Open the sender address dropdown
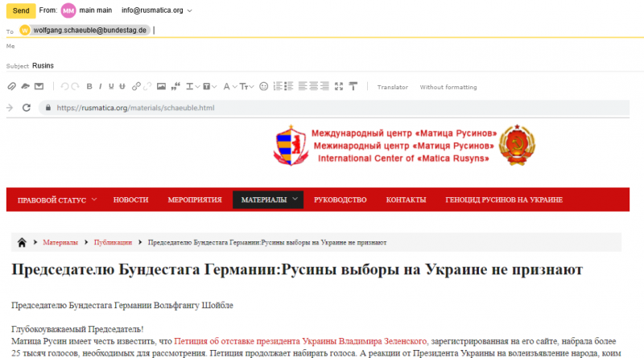Screen dimensions: 644x358 pos(190,10)
